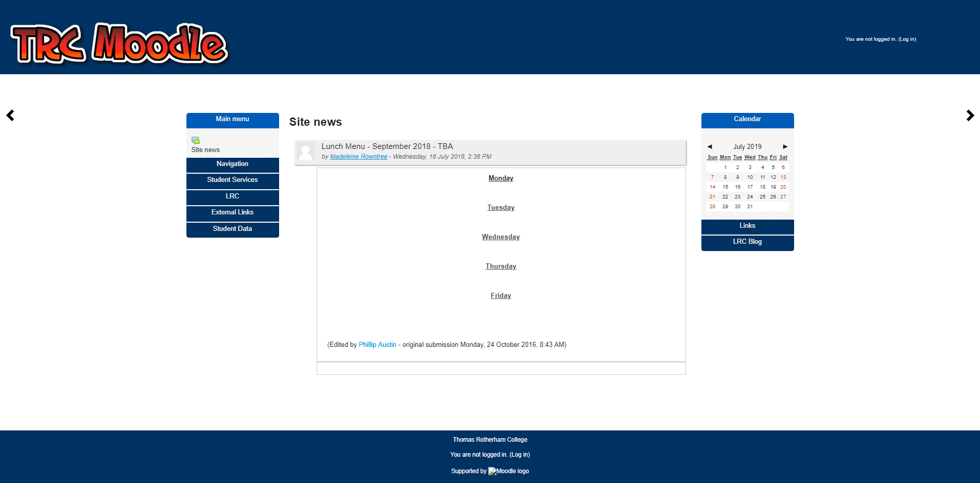Click Friday heading in lunch menu
This screenshot has width=980, height=483.
tap(501, 296)
